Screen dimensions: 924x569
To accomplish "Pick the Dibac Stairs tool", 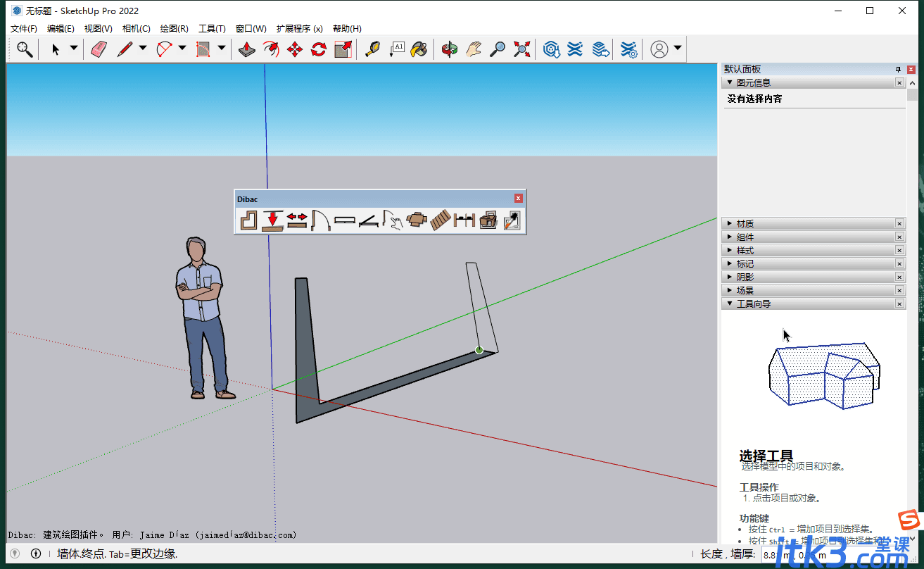I will [441, 220].
